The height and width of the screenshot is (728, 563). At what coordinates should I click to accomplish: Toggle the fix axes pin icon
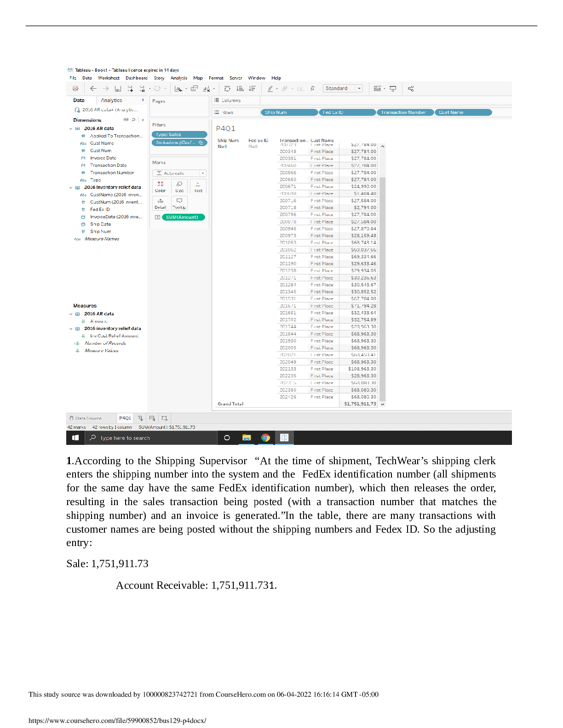pyautogui.click(x=312, y=89)
